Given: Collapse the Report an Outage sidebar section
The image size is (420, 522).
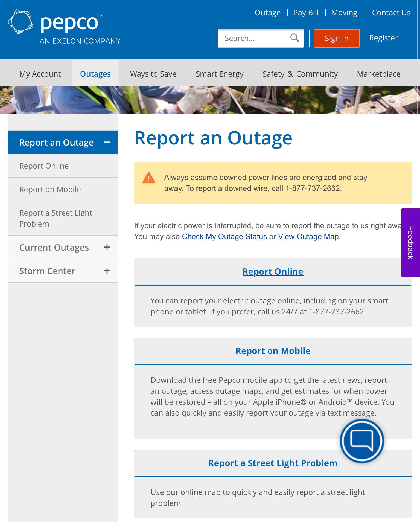Looking at the screenshot, I should pyautogui.click(x=107, y=142).
